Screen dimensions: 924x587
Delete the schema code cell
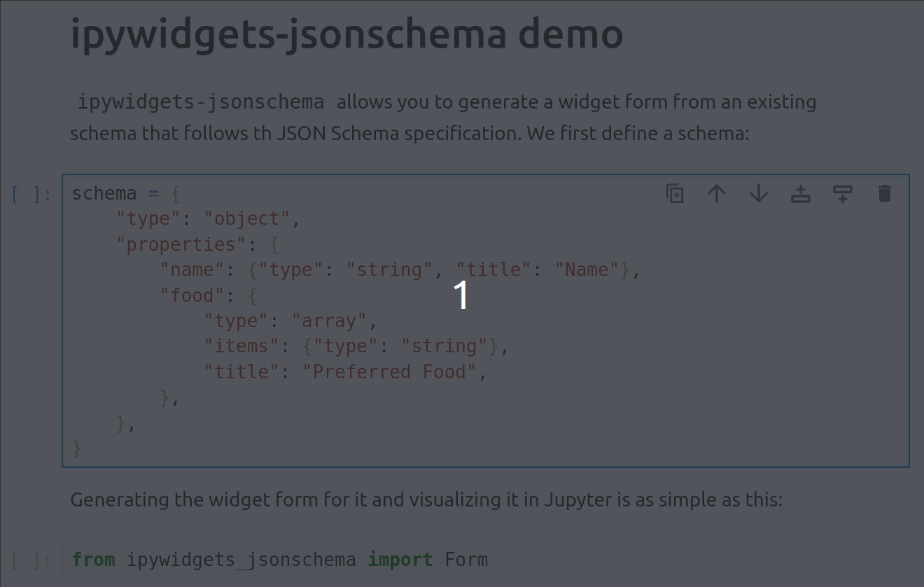(884, 193)
